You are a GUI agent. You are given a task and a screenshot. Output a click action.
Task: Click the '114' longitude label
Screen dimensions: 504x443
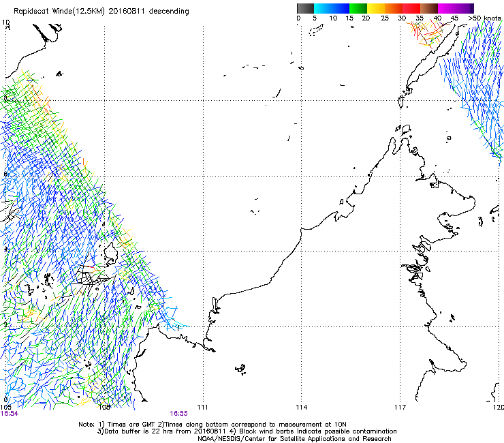point(302,408)
